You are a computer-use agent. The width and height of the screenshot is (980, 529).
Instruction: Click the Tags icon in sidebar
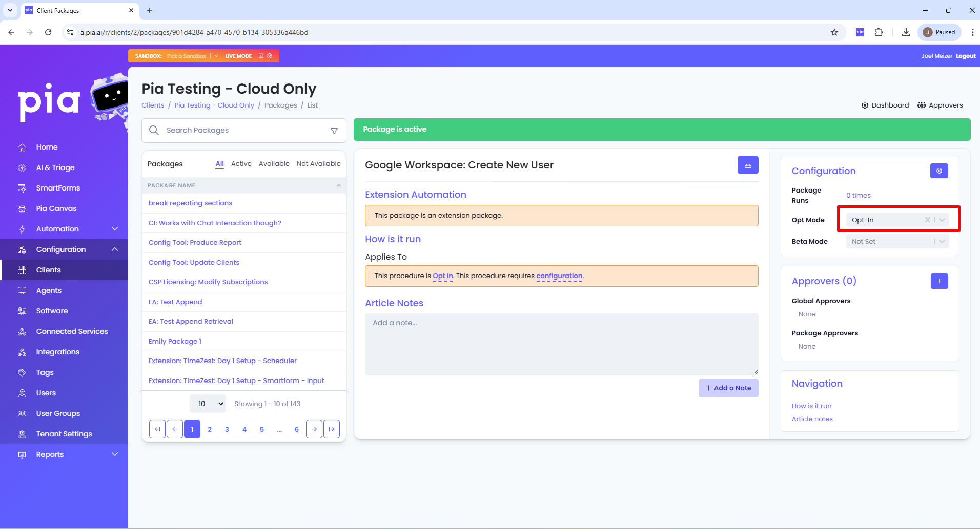(x=22, y=373)
